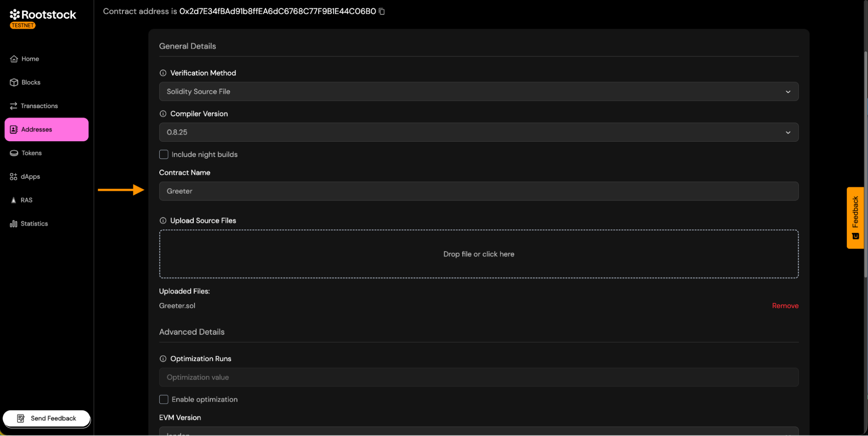Open the orange Feedback side tab
Screen dimensions: 868x436
click(855, 217)
